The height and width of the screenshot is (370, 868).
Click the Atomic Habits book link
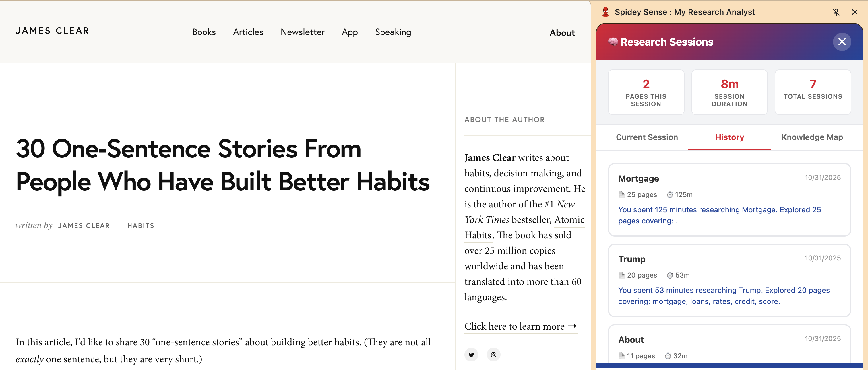(524, 227)
